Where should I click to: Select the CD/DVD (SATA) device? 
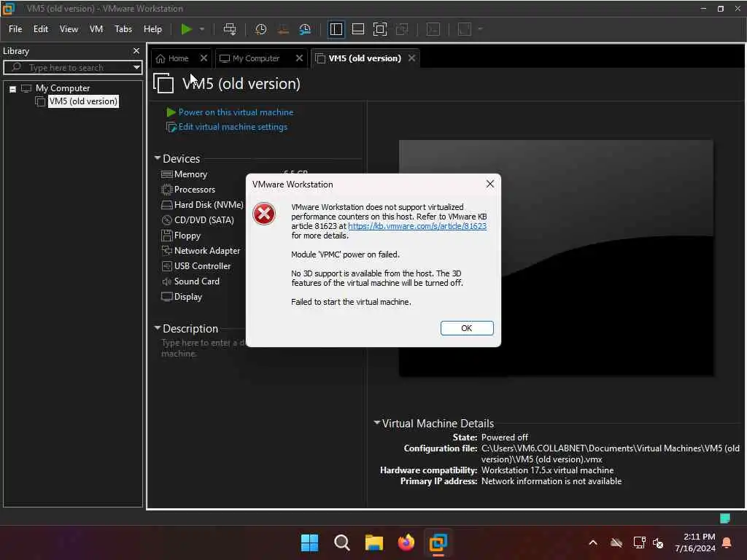click(x=204, y=220)
